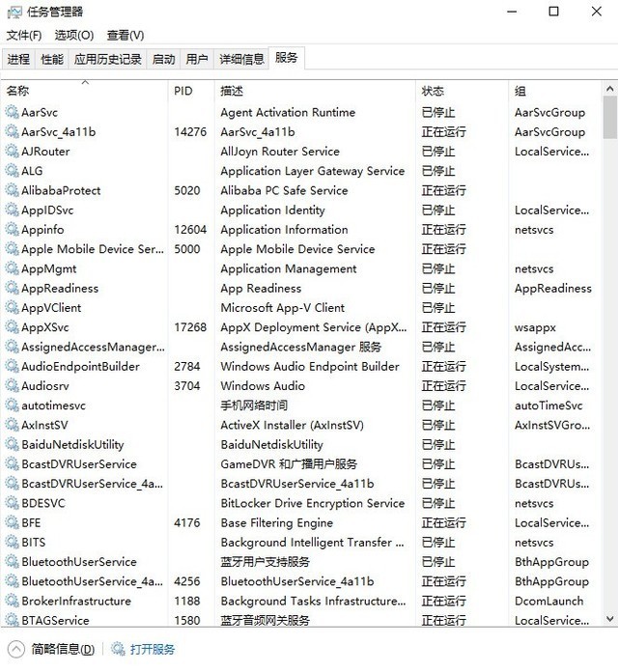Image resolution: width=618 pixels, height=672 pixels.
Task: Click the 'Base Filtering Engine' description
Action: (276, 523)
